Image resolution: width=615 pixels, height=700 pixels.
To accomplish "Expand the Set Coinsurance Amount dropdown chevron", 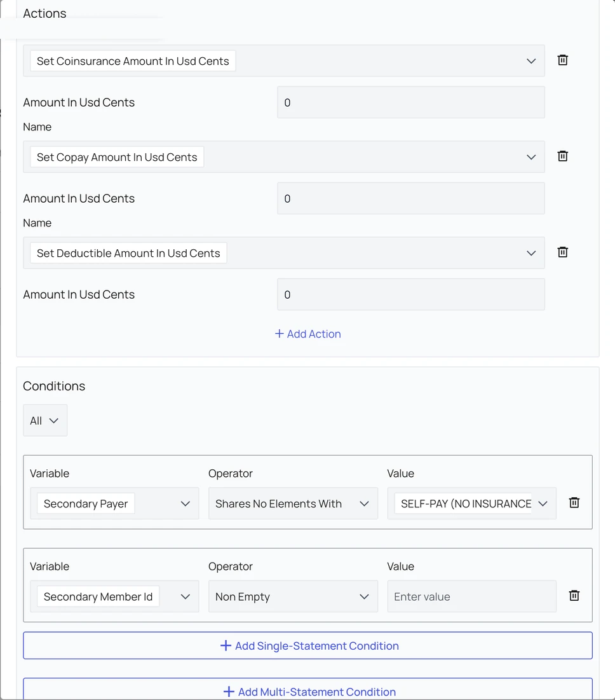I will [531, 61].
